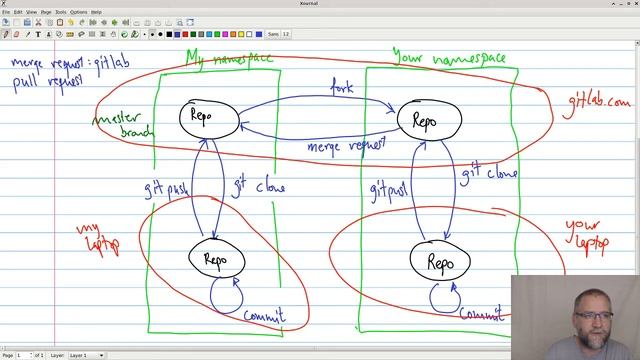Undo the last stroke

click(x=71, y=22)
